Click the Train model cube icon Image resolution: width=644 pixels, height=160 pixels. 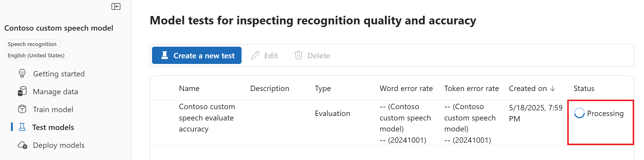pyautogui.click(x=22, y=109)
